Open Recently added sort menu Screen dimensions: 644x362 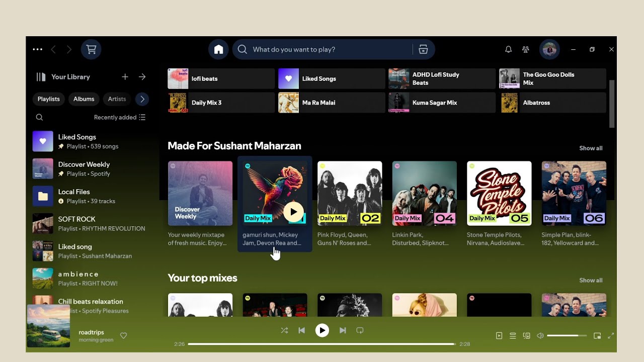click(x=120, y=117)
